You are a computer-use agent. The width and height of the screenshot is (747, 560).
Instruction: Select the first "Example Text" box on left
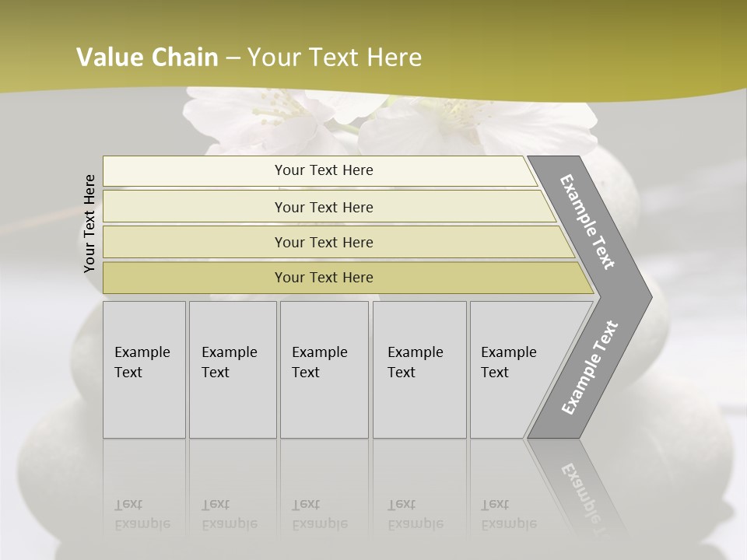click(x=144, y=369)
